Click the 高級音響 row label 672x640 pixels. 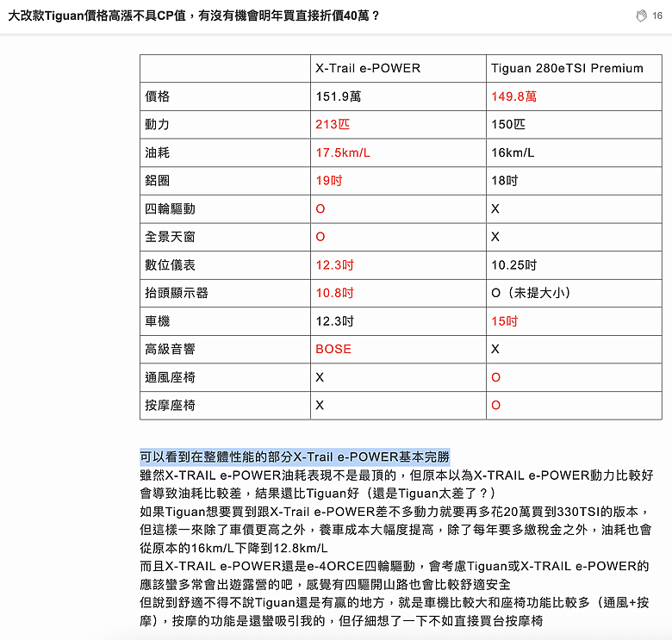(170, 349)
